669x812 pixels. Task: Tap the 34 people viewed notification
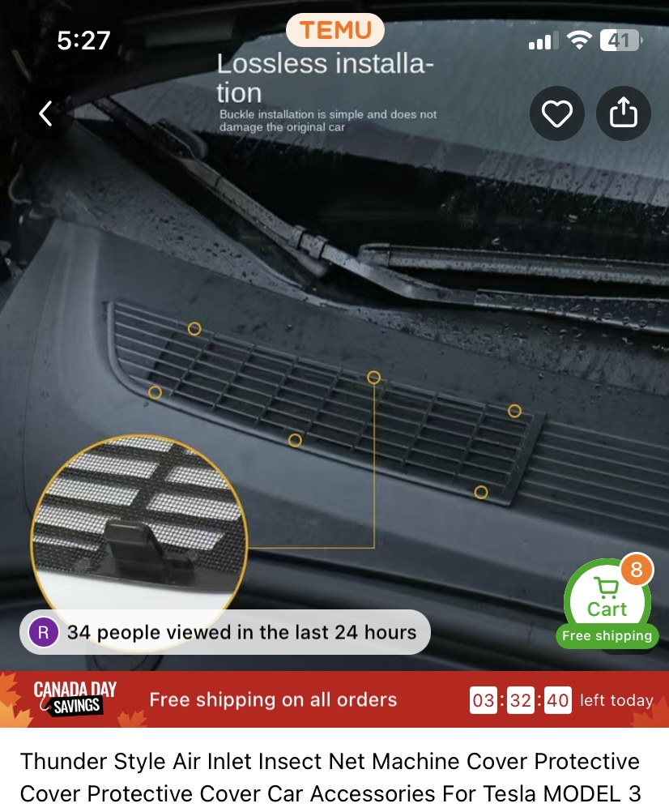click(225, 632)
